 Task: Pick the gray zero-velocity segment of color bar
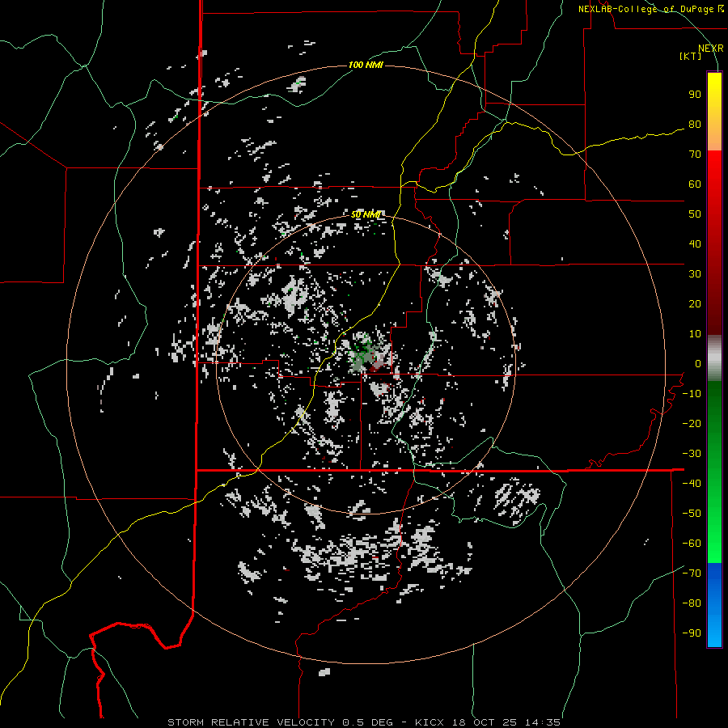pos(714,358)
